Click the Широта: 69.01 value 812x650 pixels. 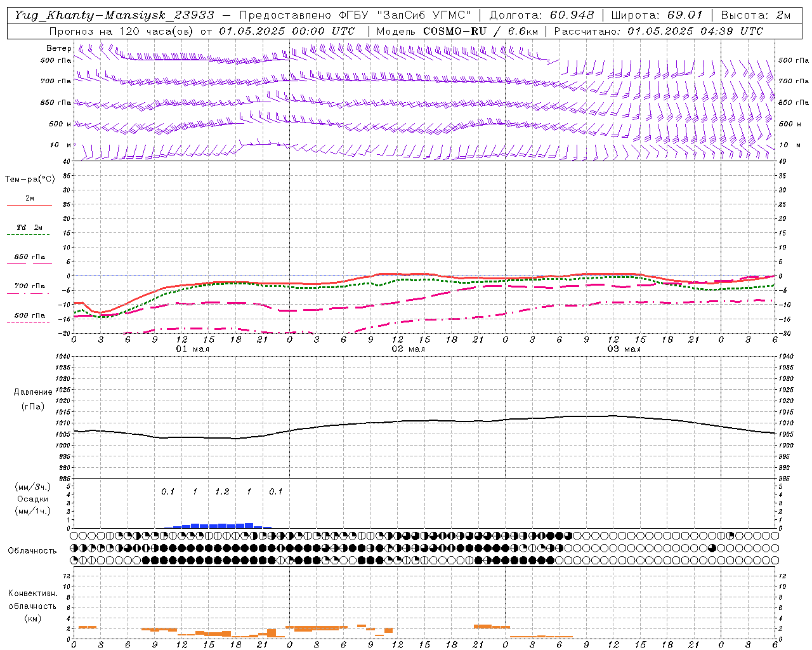[657, 15]
